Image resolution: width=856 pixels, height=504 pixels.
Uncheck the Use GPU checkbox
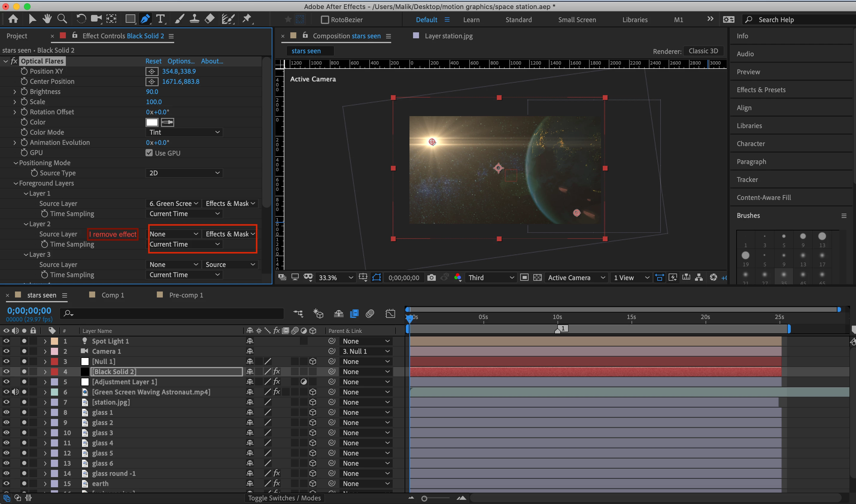149,153
